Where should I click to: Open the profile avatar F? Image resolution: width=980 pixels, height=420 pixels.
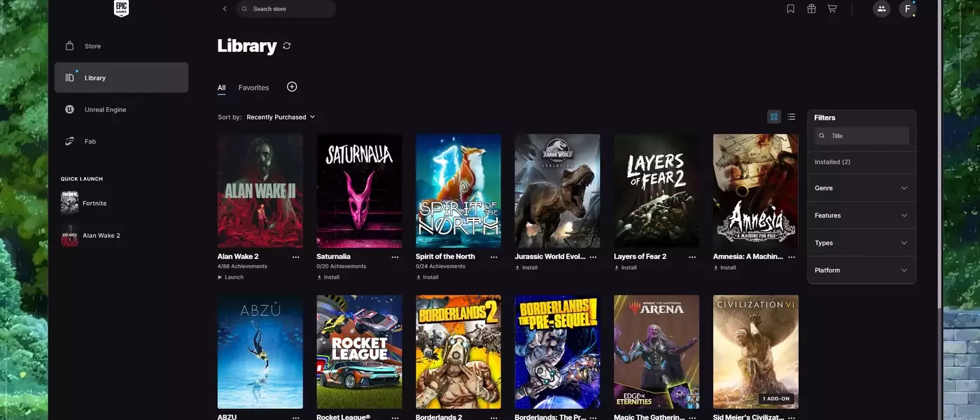908,9
